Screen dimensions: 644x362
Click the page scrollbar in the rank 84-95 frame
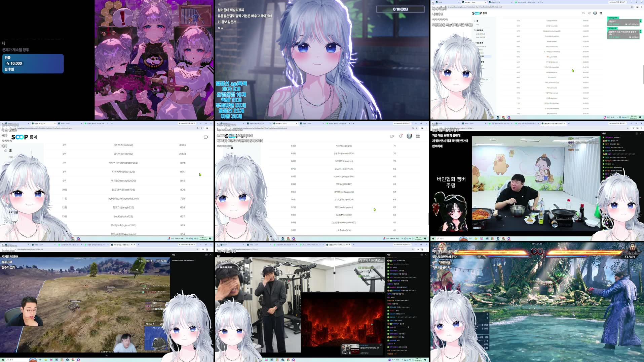click(428, 219)
